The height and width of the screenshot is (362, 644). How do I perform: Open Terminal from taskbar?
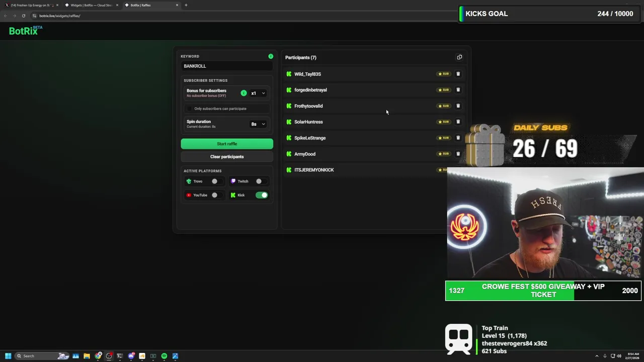pos(120,356)
